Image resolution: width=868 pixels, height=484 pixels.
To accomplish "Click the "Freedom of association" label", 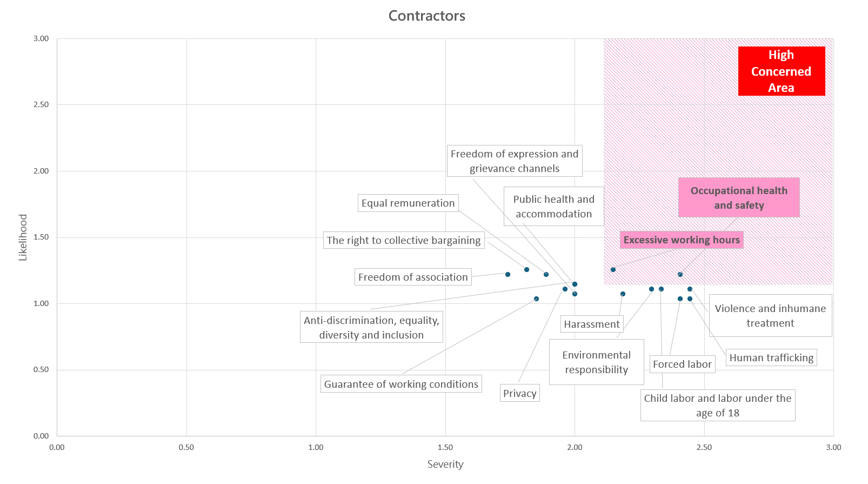I will tap(413, 277).
